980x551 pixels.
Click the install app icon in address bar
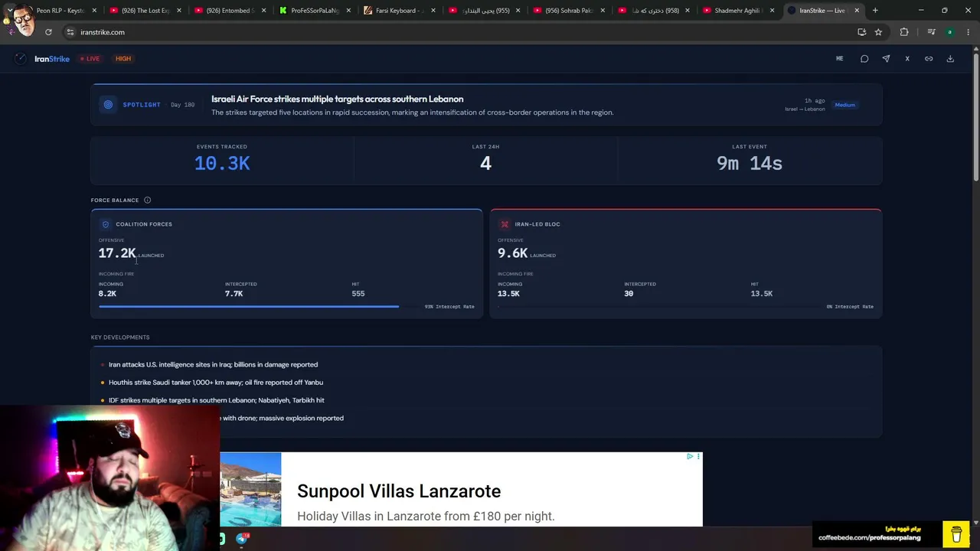(861, 32)
